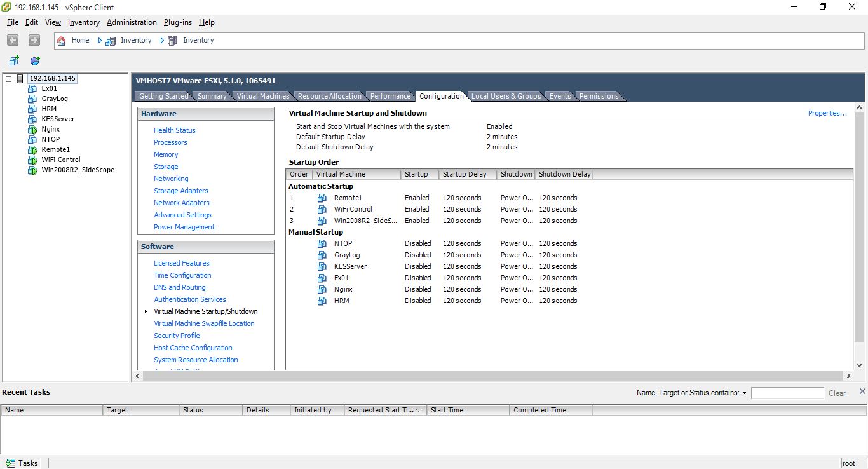868x469 pixels.
Task: Click the Clear filter button
Action: [x=837, y=393]
